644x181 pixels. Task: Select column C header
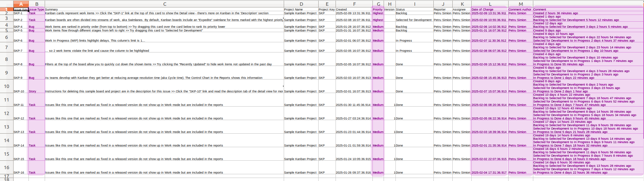[x=164, y=4]
